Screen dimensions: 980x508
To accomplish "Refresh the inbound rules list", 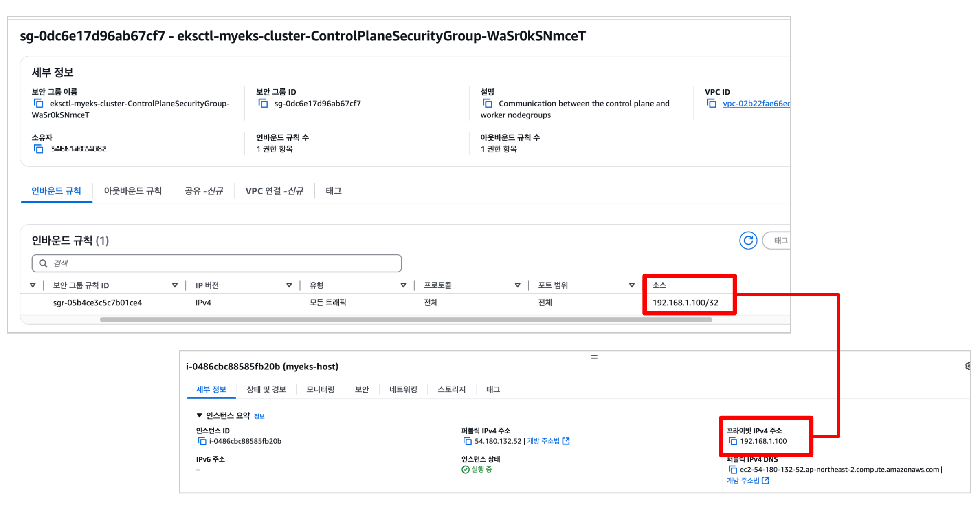I will pos(748,241).
